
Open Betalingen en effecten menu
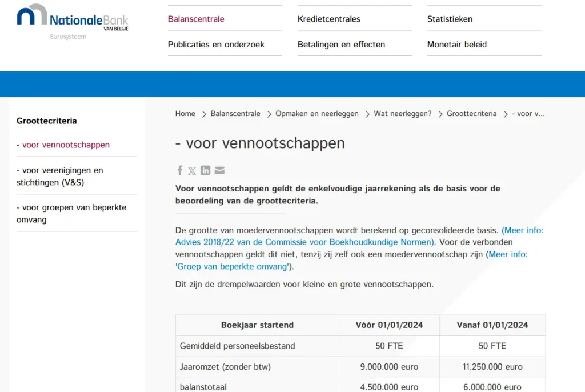(x=341, y=45)
